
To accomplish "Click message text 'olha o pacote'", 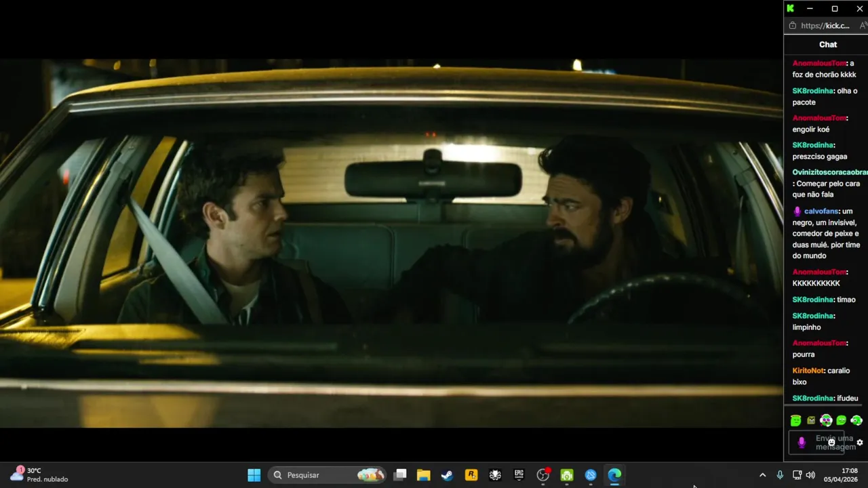I will coord(825,96).
